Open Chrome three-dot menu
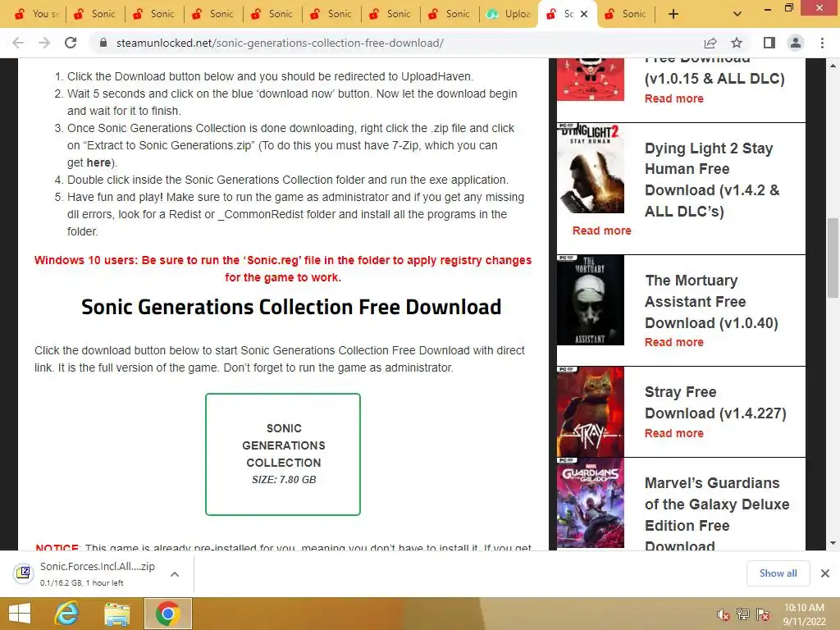The width and height of the screenshot is (840, 630). [x=822, y=43]
